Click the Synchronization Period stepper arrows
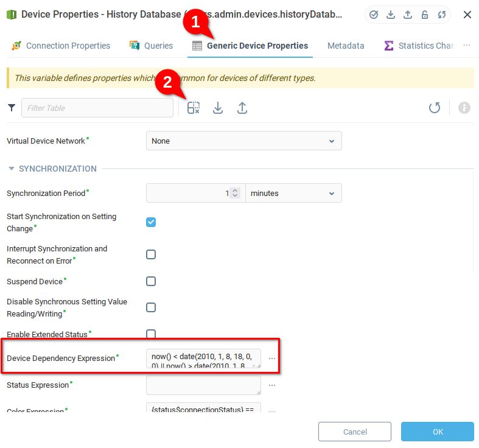479x448 pixels. (x=236, y=193)
